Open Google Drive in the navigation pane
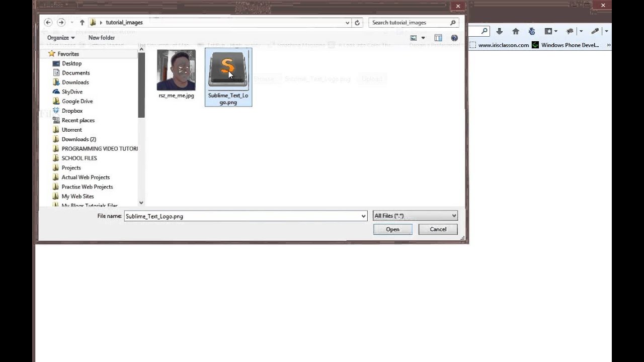644x362 pixels. [x=77, y=101]
